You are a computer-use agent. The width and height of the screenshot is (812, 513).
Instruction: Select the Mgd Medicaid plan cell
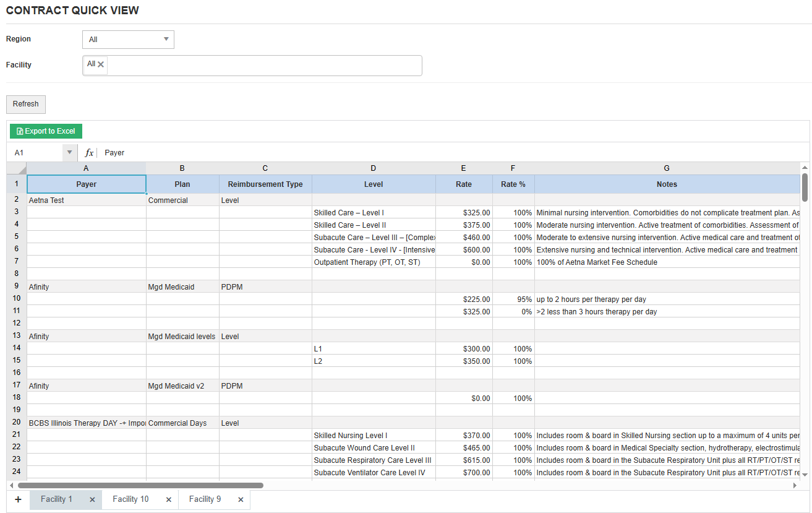182,287
